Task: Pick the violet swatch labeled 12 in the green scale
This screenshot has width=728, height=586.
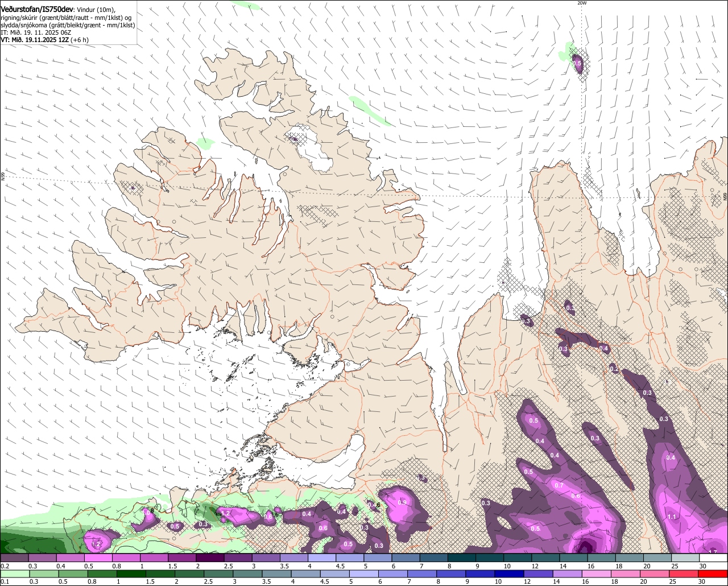Action: click(538, 573)
